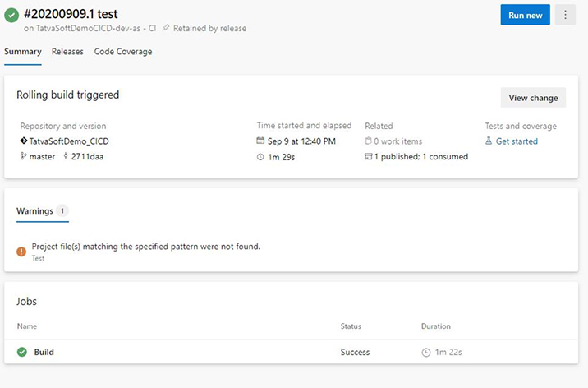Click the flask icon beside Get started
588x388 pixels.
pos(489,141)
